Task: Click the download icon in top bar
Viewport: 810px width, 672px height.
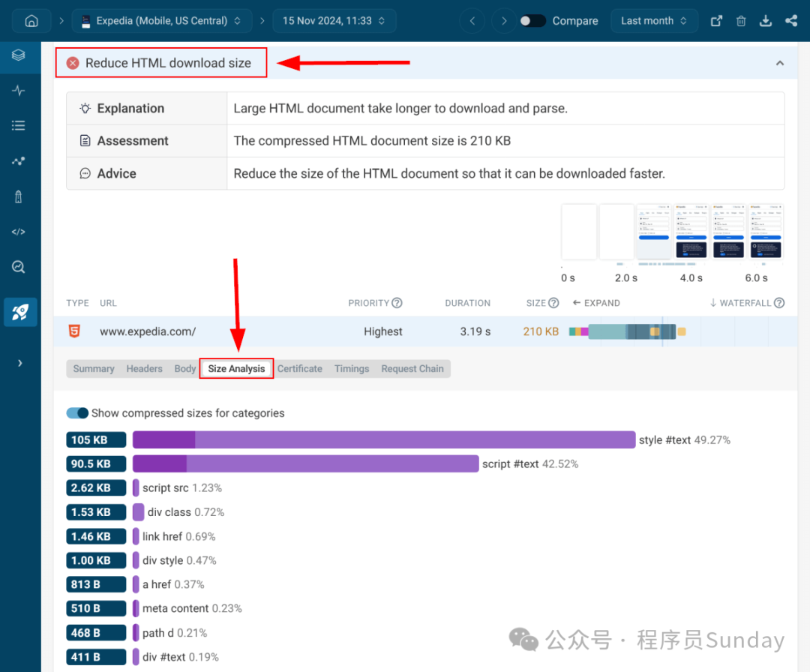Action: coord(766,21)
